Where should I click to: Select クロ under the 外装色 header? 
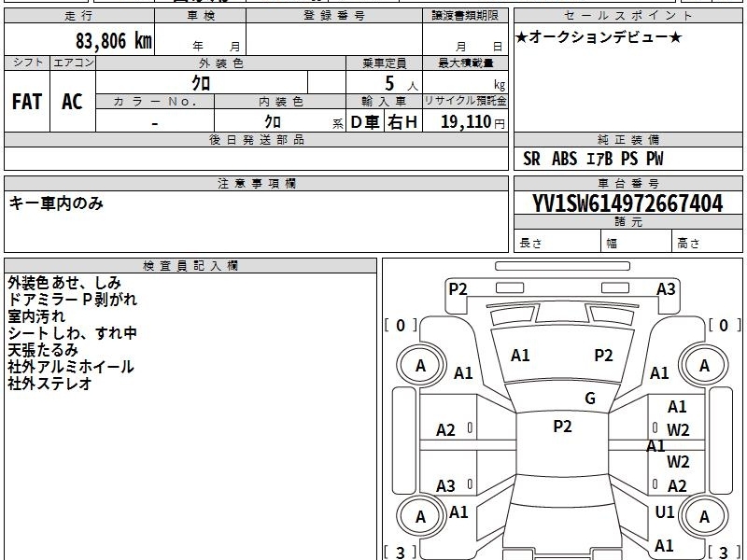pyautogui.click(x=201, y=83)
